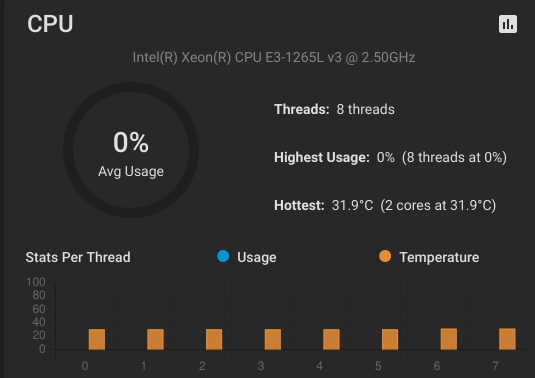Select thread 2 temperature bar
Viewport: 535px width, 378px height.
coord(214,339)
